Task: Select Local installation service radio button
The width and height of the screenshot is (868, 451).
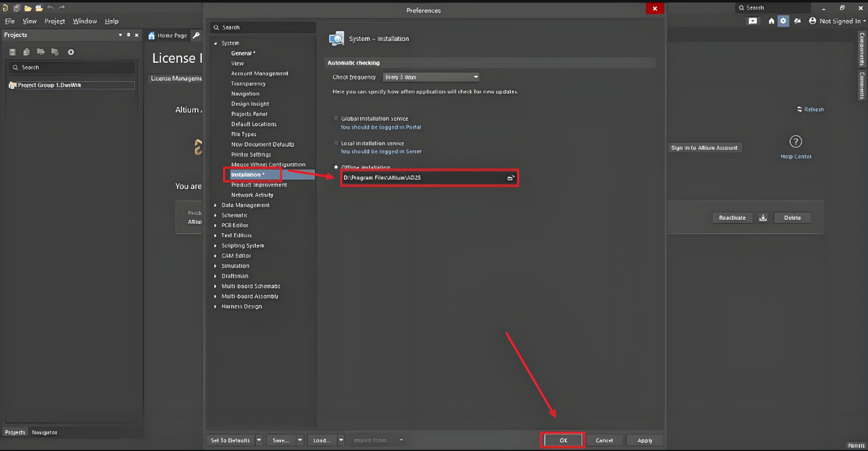Action: [x=337, y=143]
